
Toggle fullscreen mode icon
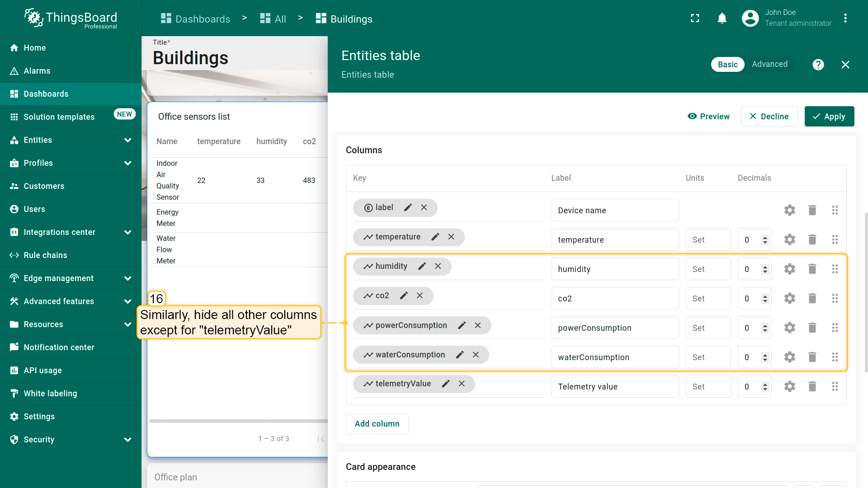695,19
